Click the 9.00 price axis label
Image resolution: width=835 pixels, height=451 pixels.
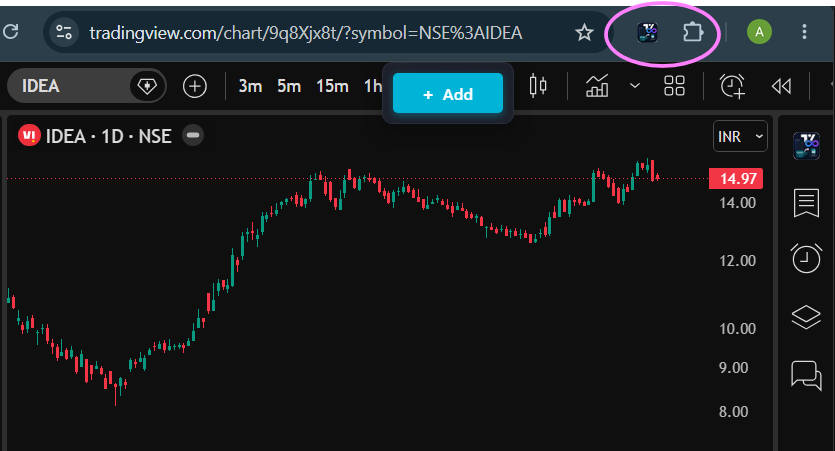tap(733, 368)
